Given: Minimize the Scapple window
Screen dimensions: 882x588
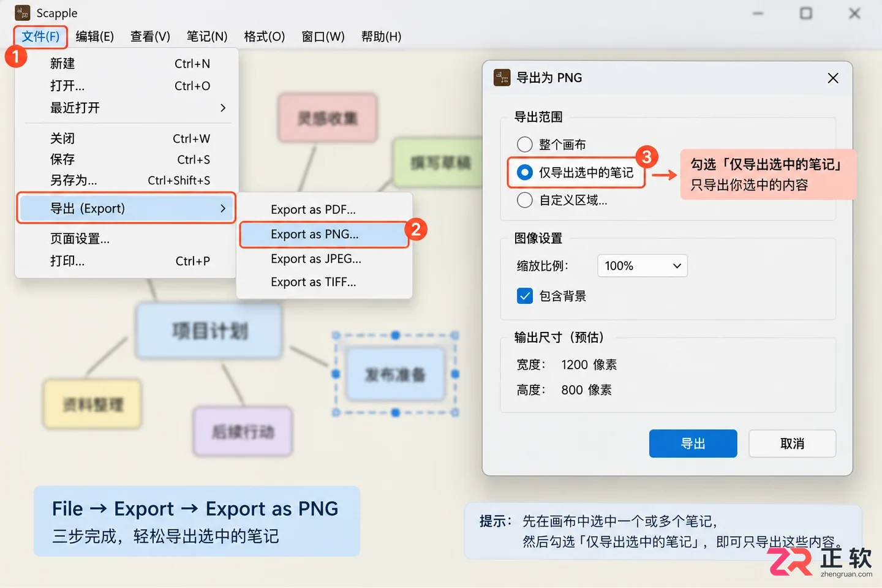Looking at the screenshot, I should [758, 13].
